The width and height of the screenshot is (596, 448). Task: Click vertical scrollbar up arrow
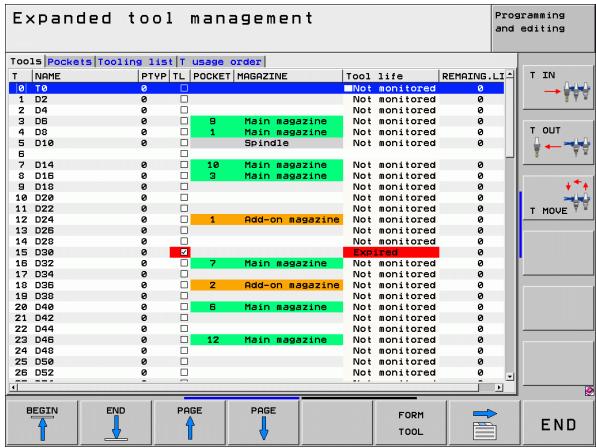510,74
